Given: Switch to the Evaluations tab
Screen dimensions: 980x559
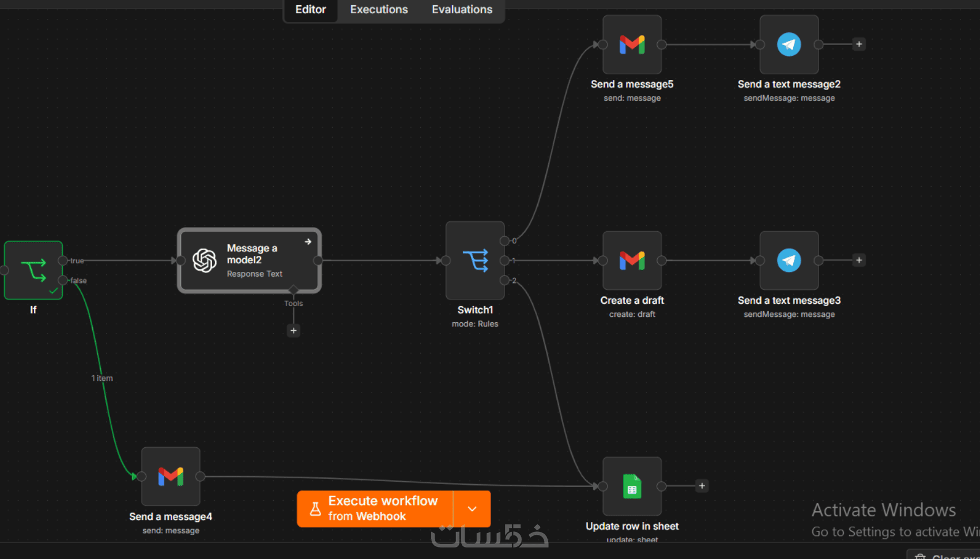Looking at the screenshot, I should 462,10.
